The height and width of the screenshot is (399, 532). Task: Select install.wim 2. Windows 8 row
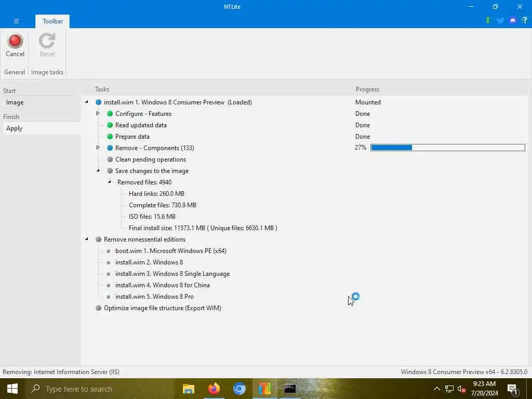(149, 262)
